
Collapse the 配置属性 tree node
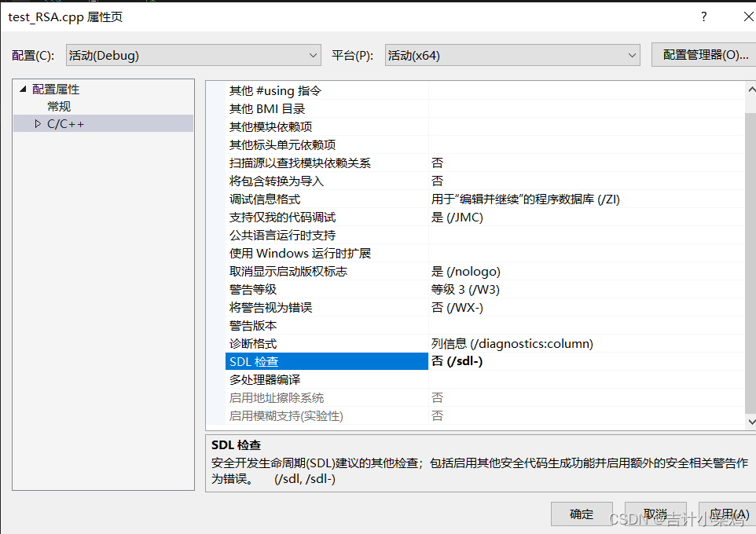[24, 89]
